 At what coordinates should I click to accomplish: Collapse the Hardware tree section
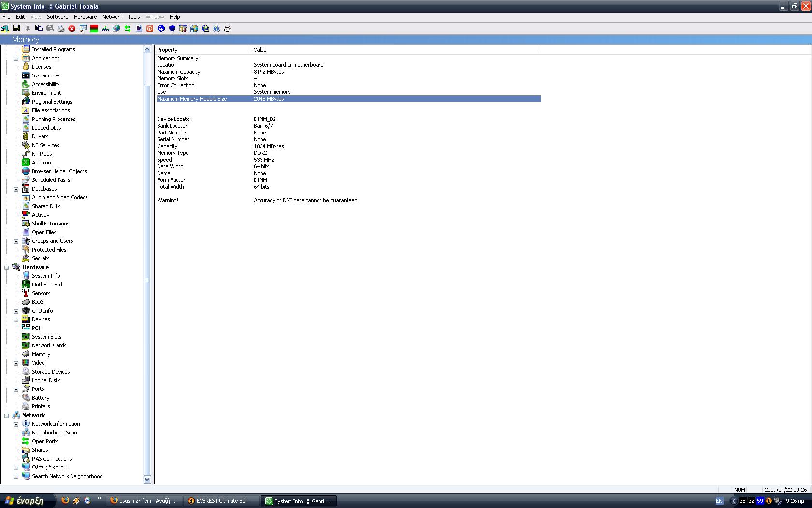click(7, 268)
